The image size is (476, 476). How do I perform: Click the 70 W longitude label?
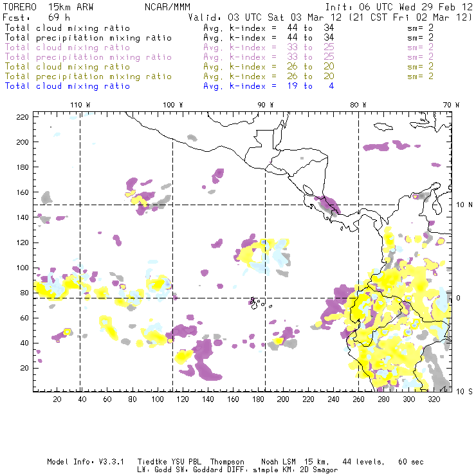pos(451,105)
